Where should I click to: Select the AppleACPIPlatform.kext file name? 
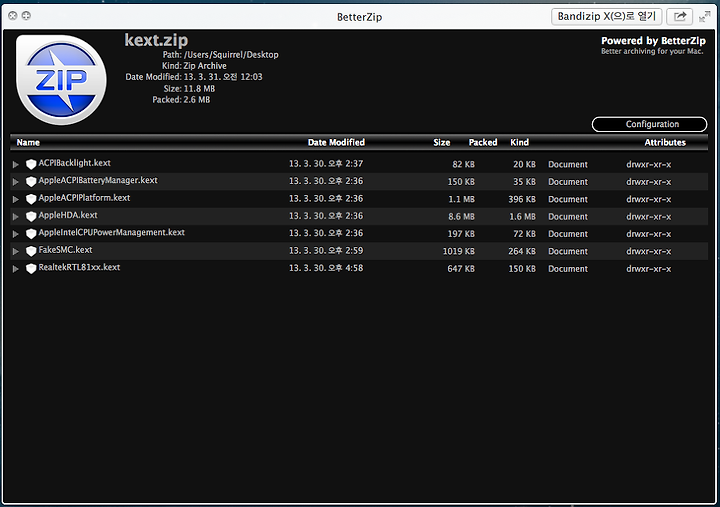tap(84, 198)
